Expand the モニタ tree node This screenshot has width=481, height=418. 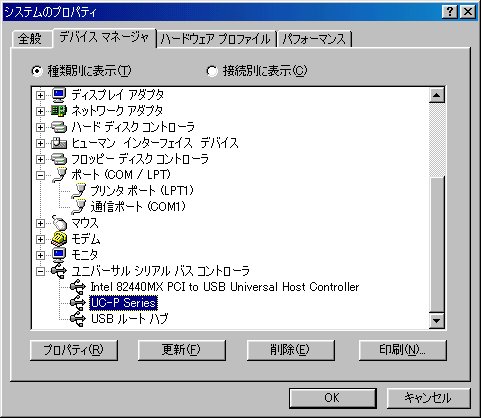click(x=40, y=255)
